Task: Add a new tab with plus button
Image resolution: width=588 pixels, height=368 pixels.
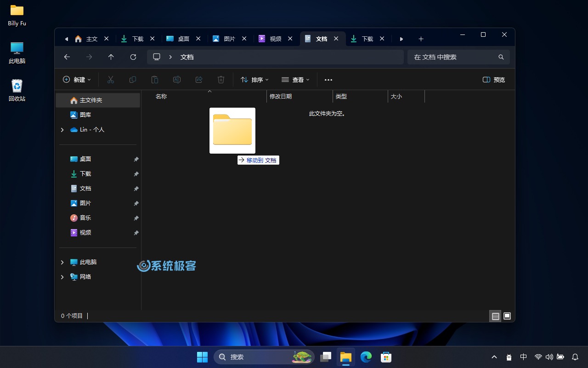Action: pos(421,39)
